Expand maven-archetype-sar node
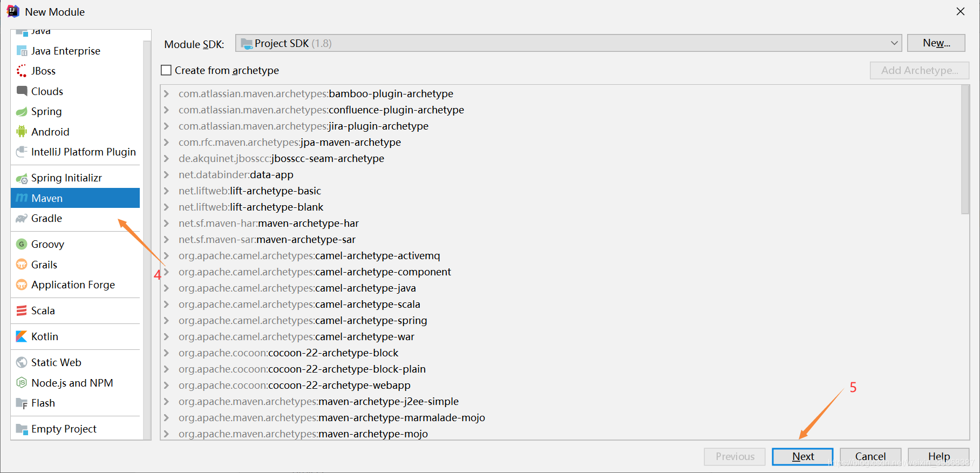Image resolution: width=980 pixels, height=473 pixels. pos(167,240)
